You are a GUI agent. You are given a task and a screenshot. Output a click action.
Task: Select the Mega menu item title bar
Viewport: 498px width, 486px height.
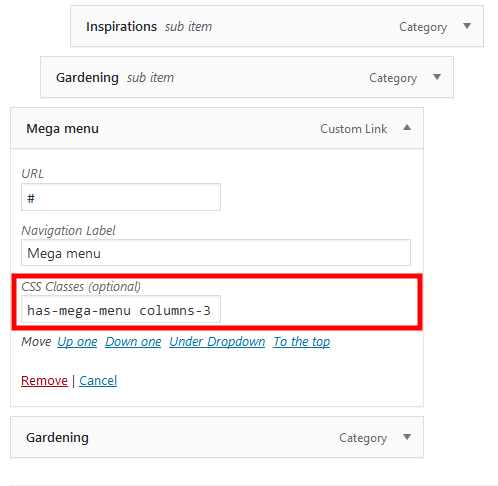coord(217,128)
